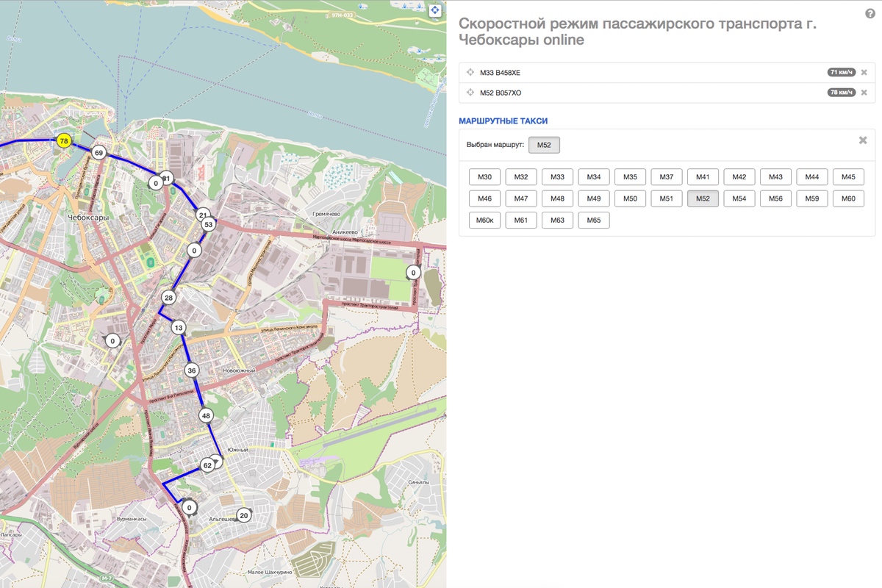
Task: Select route M45
Action: (848, 176)
